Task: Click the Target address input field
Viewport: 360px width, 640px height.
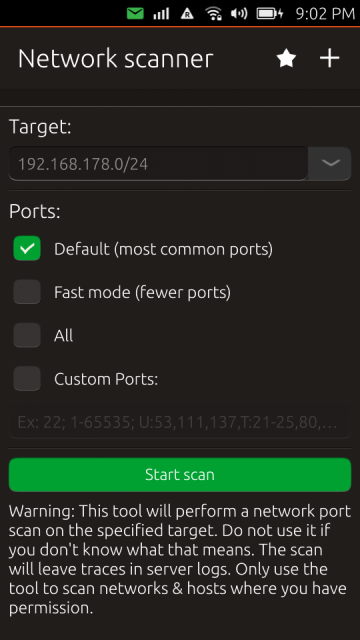Action: click(158, 164)
